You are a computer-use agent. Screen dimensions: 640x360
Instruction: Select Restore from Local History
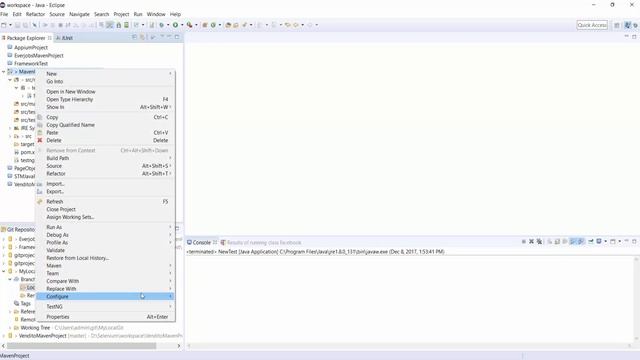105,258
